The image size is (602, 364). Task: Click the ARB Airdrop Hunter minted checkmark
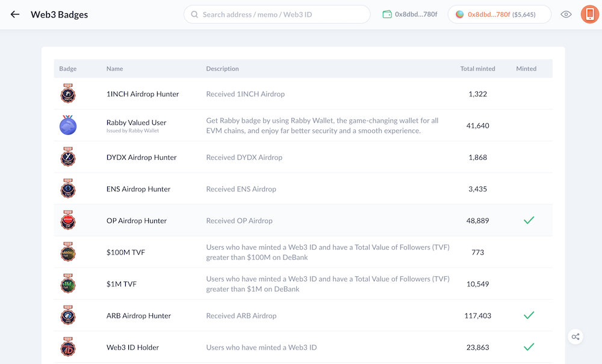[529, 315]
